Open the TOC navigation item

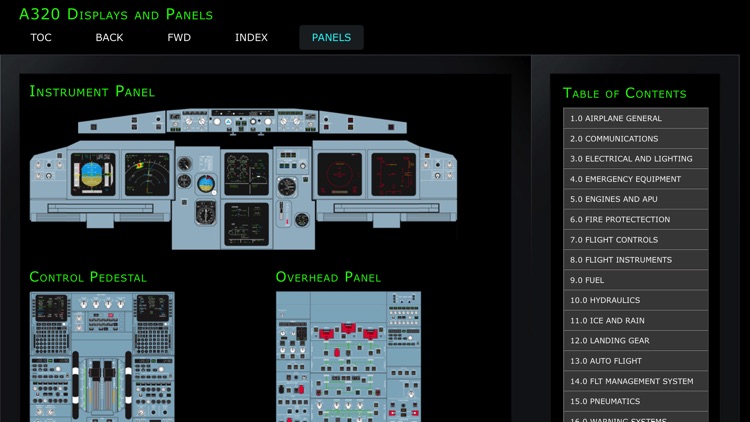[x=41, y=37]
